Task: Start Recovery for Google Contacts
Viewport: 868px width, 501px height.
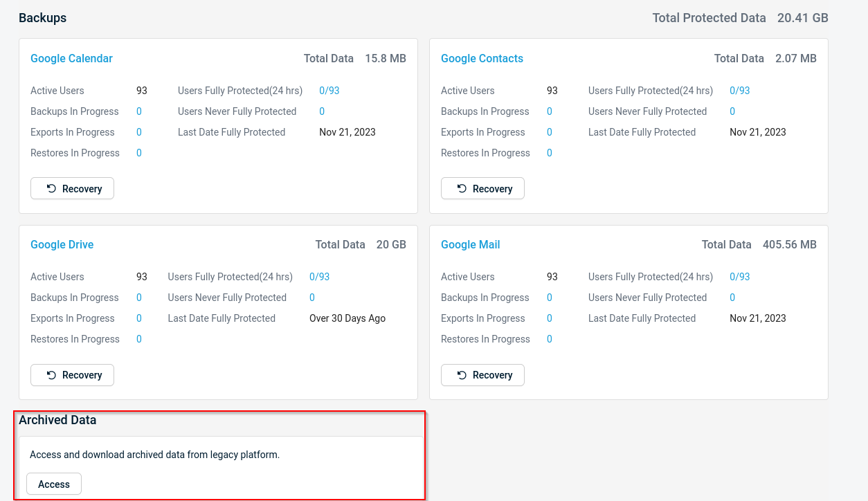Action: (x=482, y=189)
